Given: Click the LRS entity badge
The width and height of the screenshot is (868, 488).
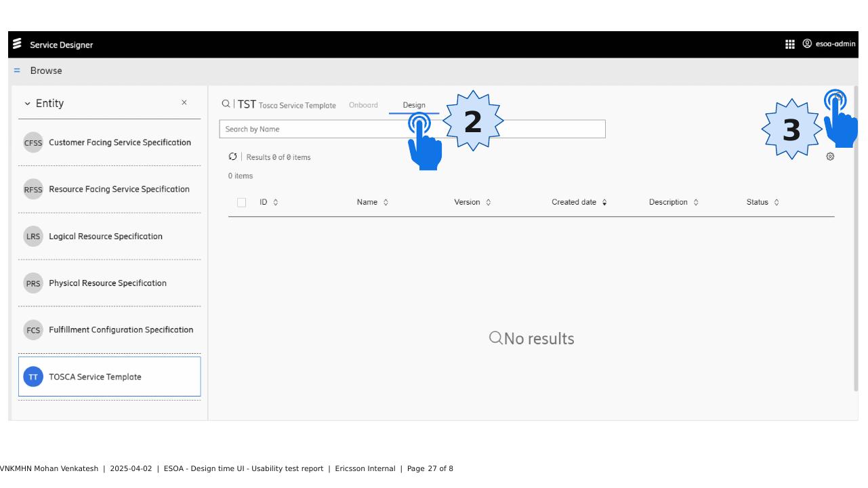Looking at the screenshot, I should click(x=33, y=237).
